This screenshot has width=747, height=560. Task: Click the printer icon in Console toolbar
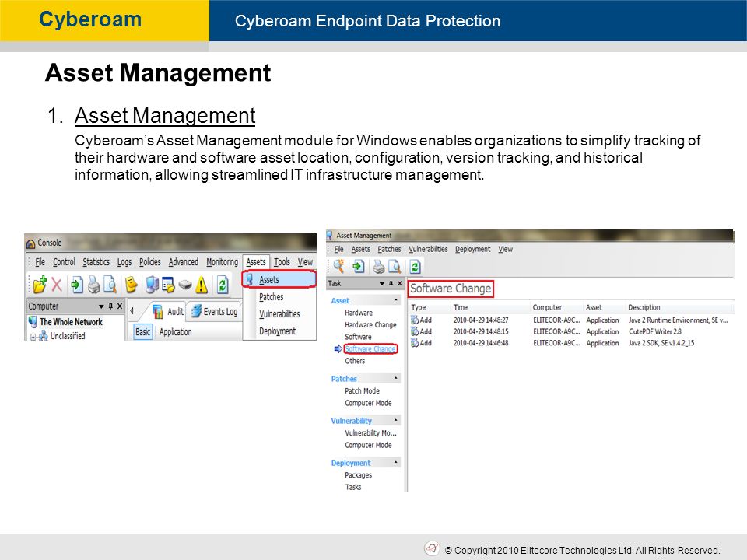(x=94, y=285)
